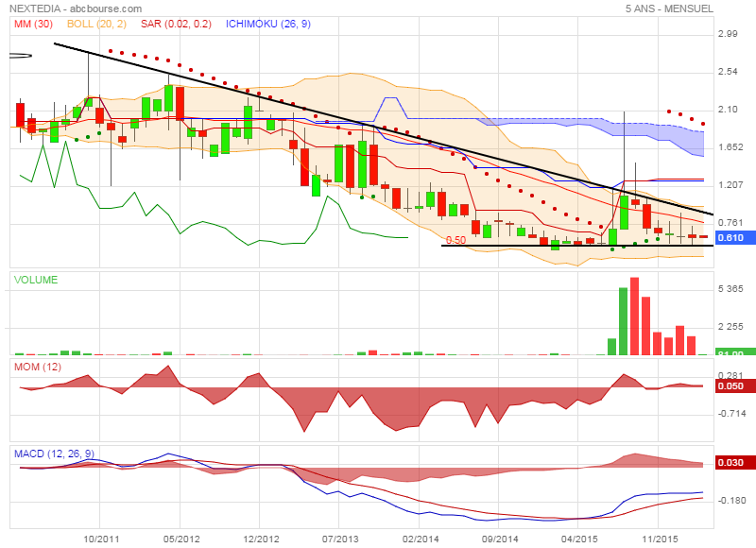This screenshot has width=756, height=548.
Task: Click the "VOLUME" panel label
Action: tap(36, 280)
